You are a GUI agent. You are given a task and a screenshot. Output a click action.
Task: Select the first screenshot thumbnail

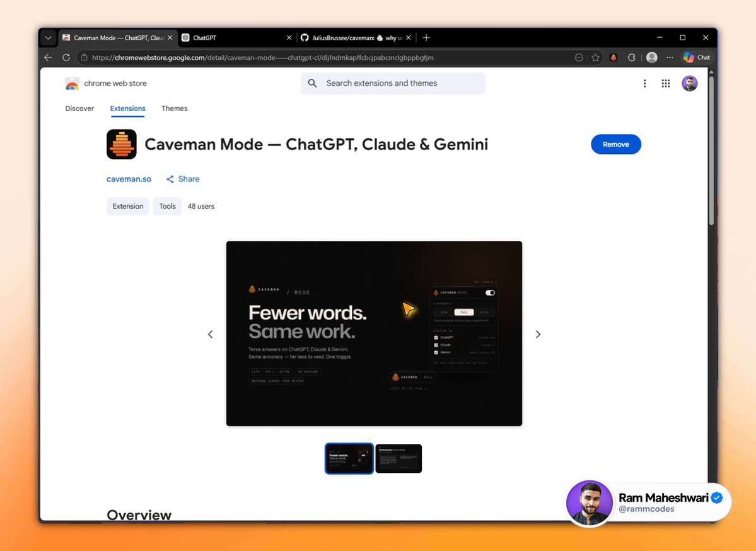349,458
